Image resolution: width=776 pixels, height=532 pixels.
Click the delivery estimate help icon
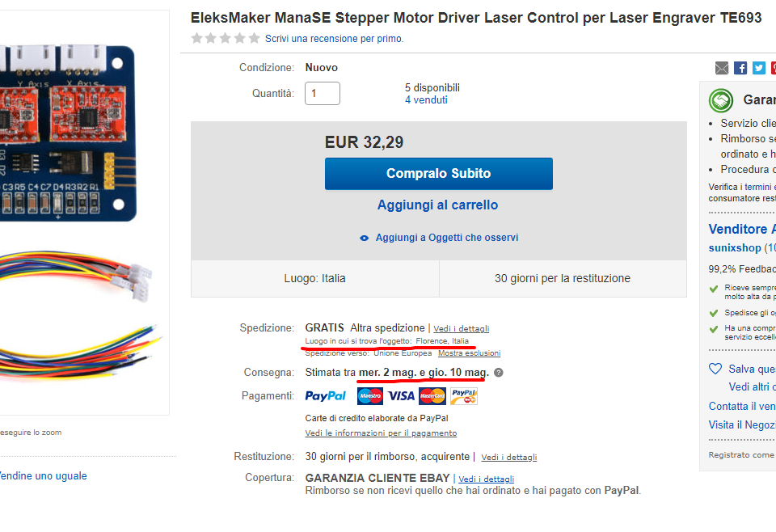(499, 373)
